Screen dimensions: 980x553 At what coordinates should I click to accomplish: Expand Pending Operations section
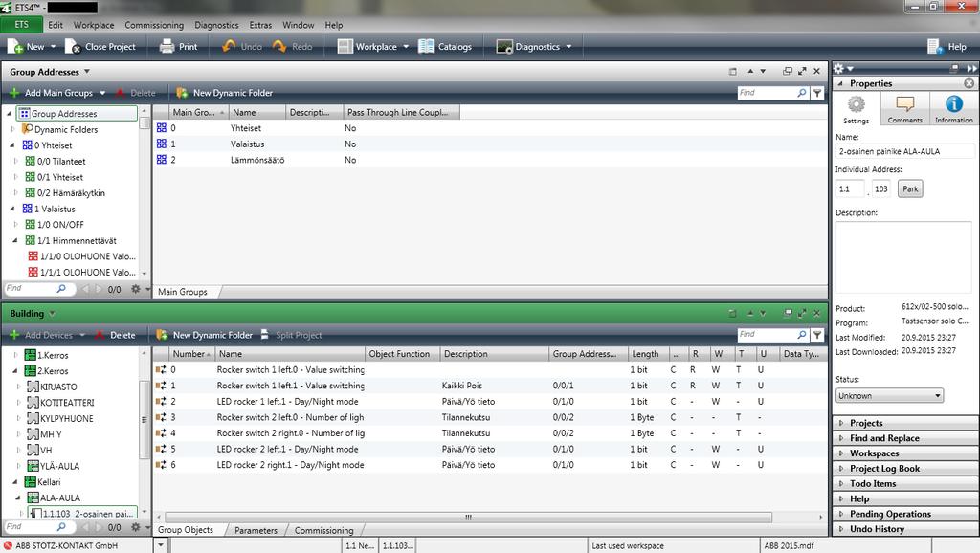(906, 514)
